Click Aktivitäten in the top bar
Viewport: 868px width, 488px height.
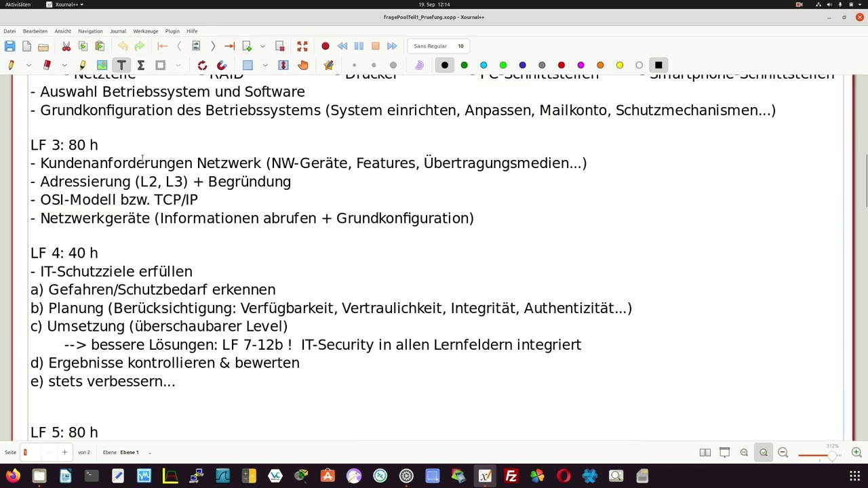(18, 5)
